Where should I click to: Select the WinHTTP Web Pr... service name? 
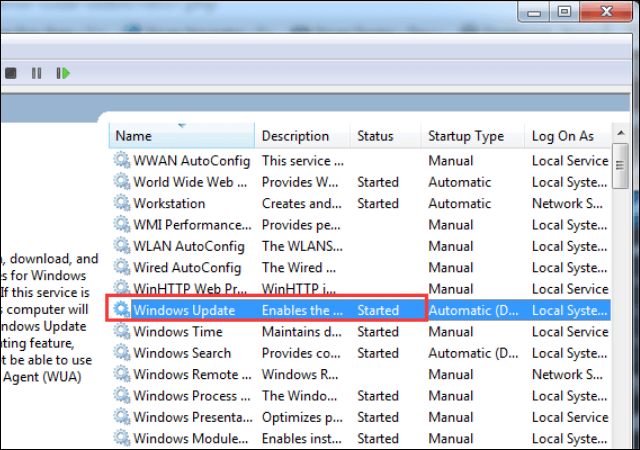(190, 289)
